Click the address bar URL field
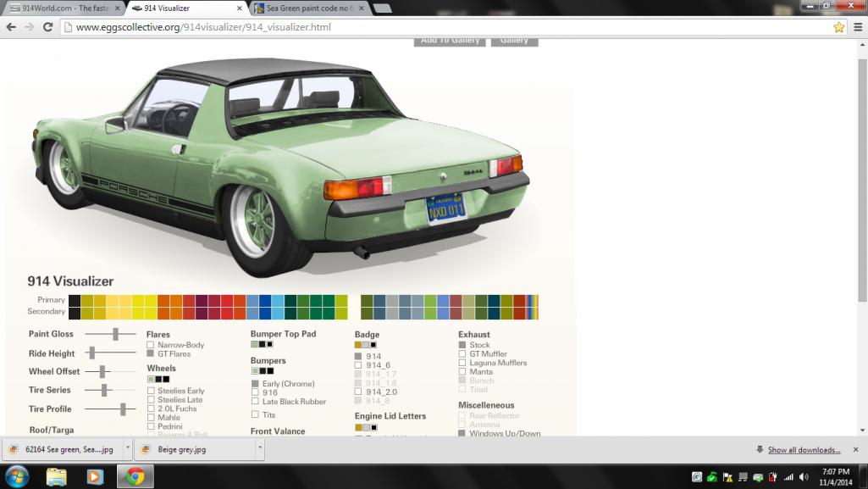The height and width of the screenshot is (489, 868). (x=450, y=27)
